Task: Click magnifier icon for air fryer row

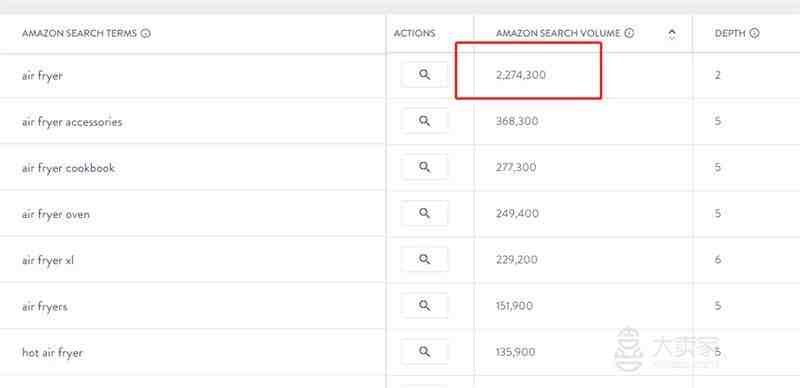Action: coord(424,75)
